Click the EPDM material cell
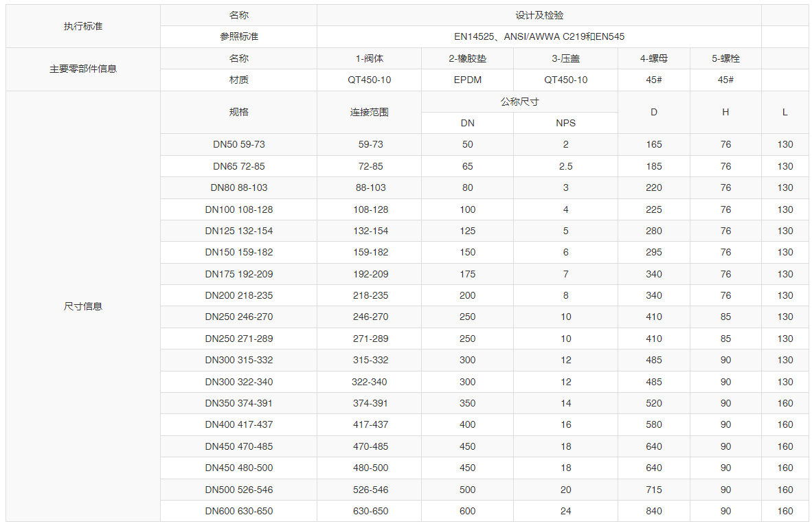Viewport: 812px width, 526px height. (x=467, y=80)
